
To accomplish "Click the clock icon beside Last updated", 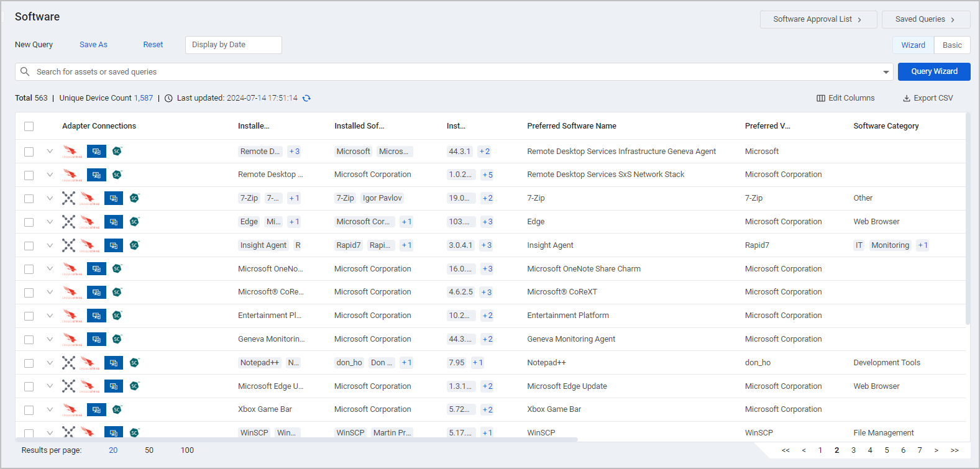I will click(168, 98).
